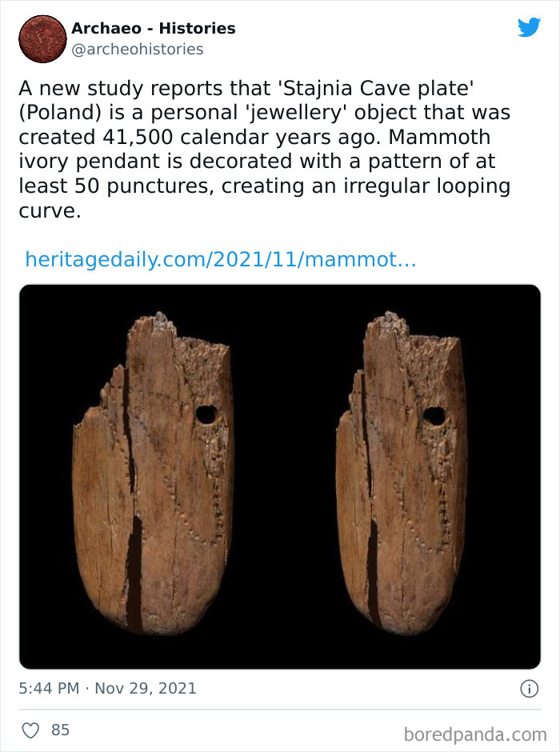Click the right ivory pendant in photo
This screenshot has height=752, width=560.
click(402, 474)
